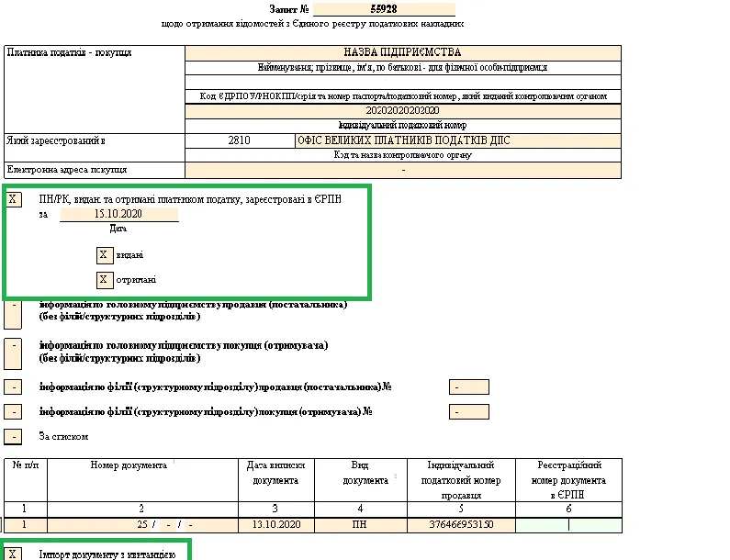Click row number cell 1 in the last table row

coord(25,525)
